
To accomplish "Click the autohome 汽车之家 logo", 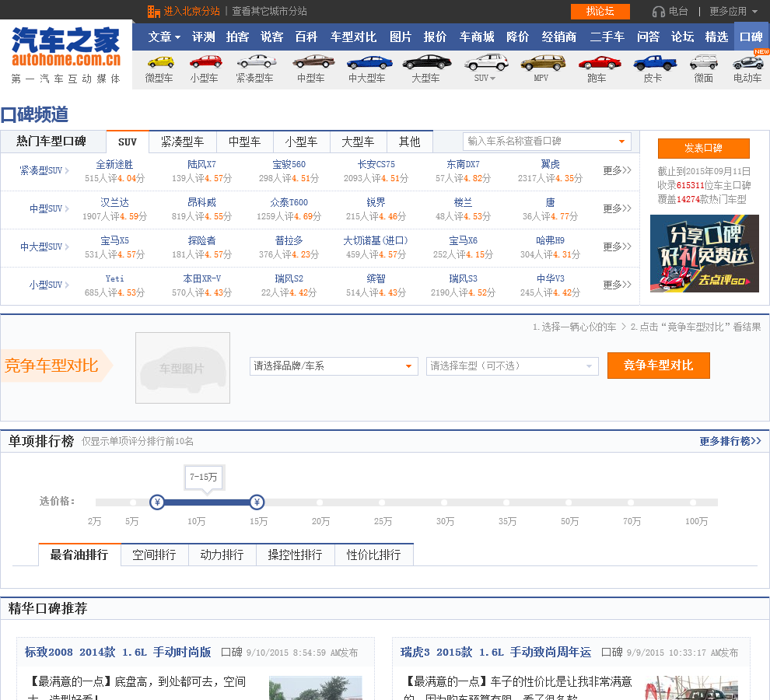I will 66,54.
